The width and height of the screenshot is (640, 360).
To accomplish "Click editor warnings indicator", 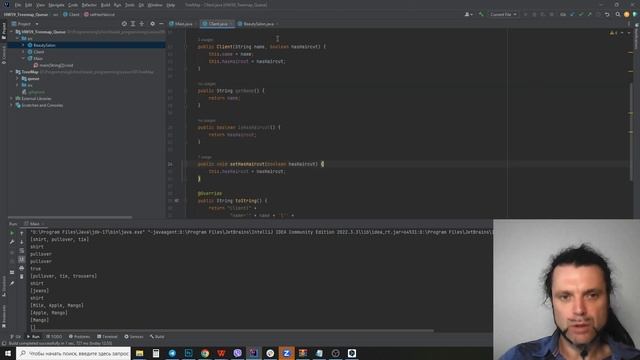I will pos(613,33).
